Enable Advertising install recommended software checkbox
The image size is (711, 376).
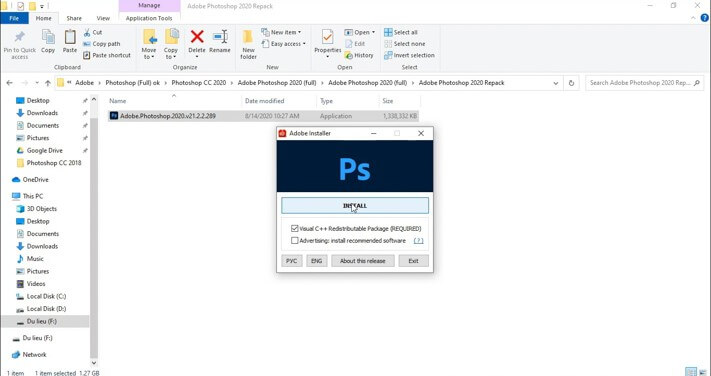pos(295,241)
